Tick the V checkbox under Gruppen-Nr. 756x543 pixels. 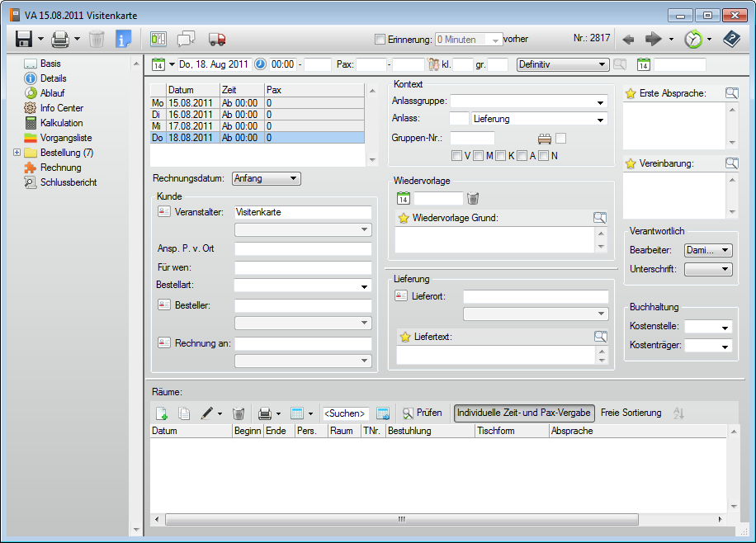pyautogui.click(x=457, y=156)
